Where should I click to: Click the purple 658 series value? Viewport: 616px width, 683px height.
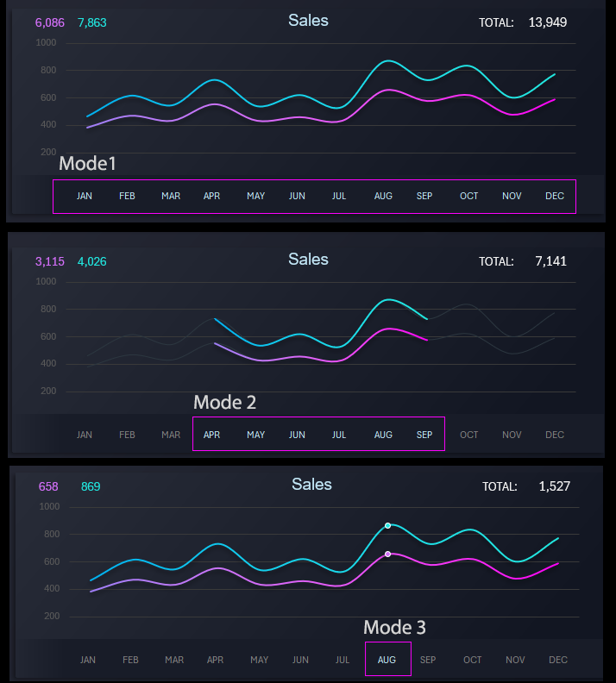pos(48,486)
